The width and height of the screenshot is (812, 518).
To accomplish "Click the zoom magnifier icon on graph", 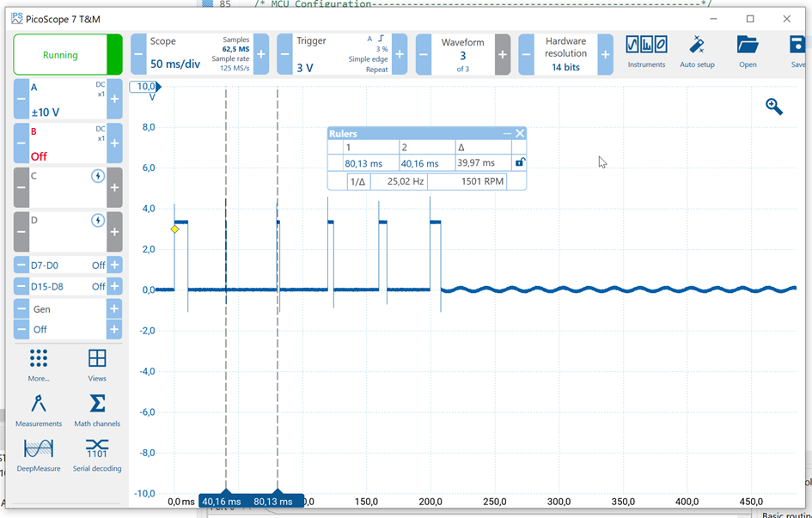I will [x=774, y=107].
